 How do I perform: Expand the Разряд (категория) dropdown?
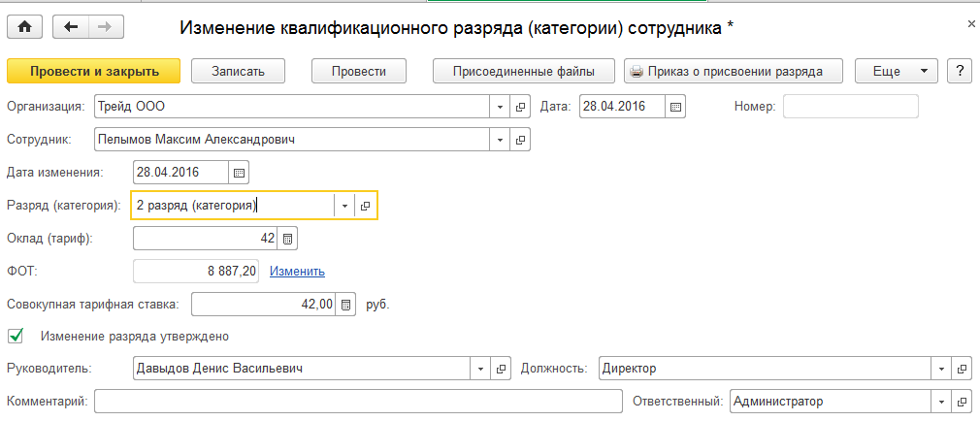click(344, 206)
